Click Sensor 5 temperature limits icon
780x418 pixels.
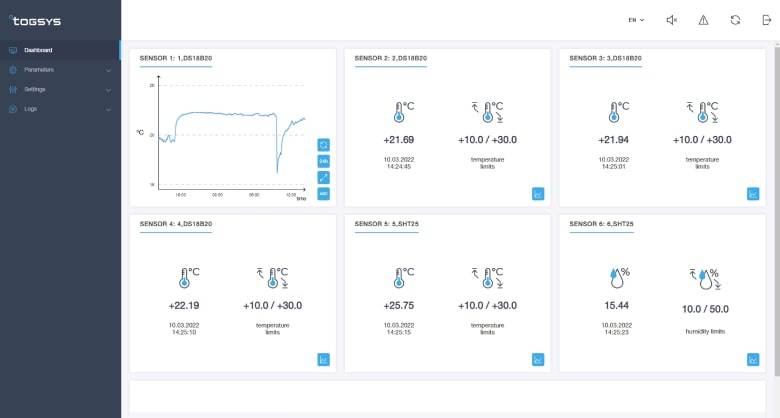click(488, 278)
